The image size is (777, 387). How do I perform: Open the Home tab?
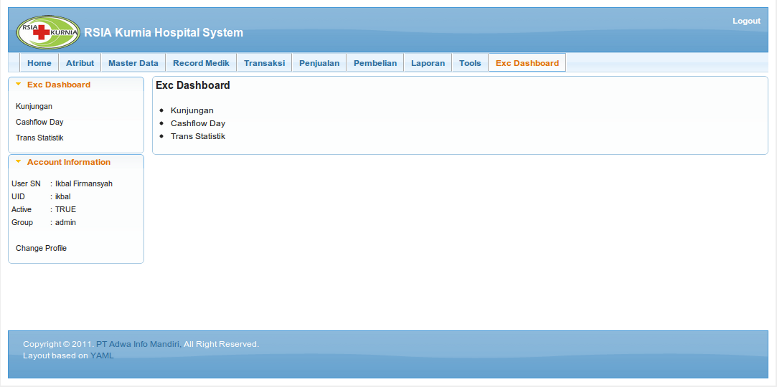tap(39, 63)
